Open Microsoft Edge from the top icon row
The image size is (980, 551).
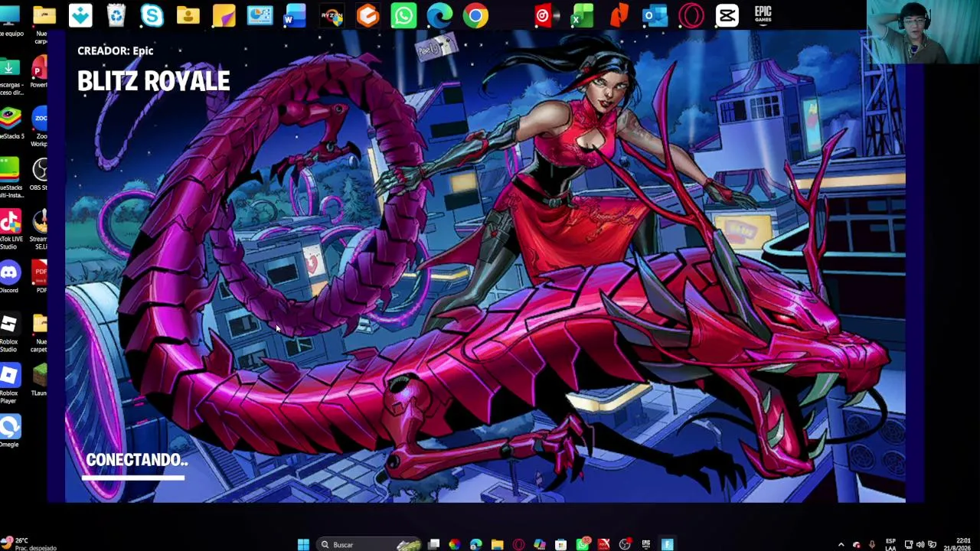coord(439,15)
